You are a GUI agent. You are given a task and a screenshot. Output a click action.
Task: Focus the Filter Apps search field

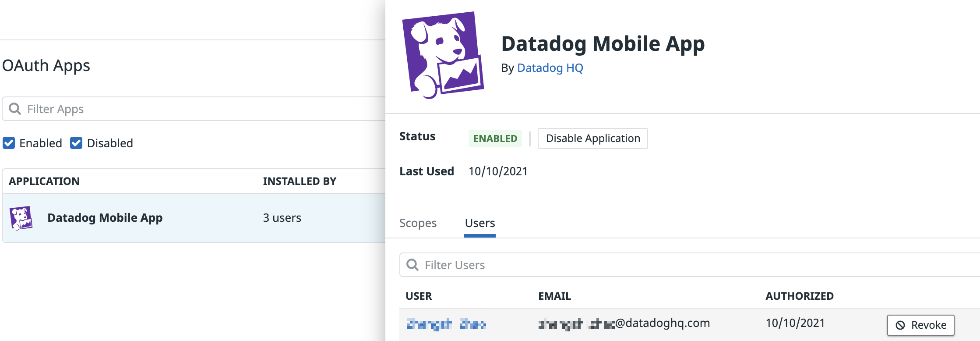coord(194,109)
